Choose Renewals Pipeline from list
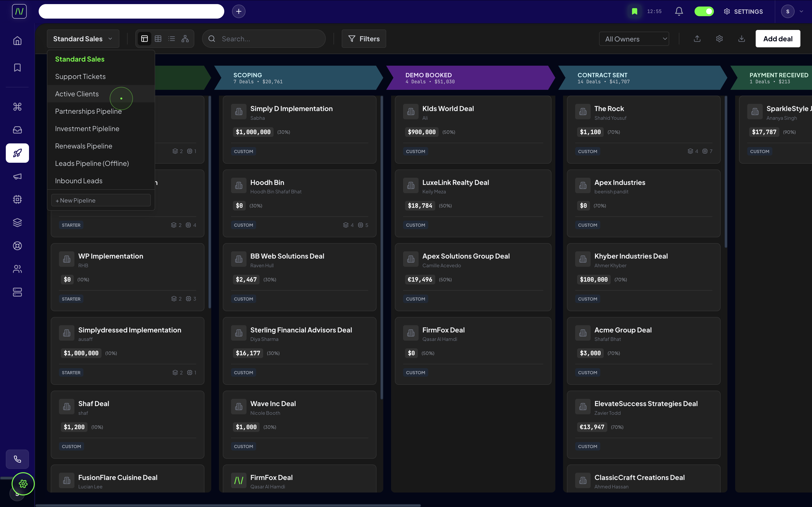The width and height of the screenshot is (812, 507). 84,146
